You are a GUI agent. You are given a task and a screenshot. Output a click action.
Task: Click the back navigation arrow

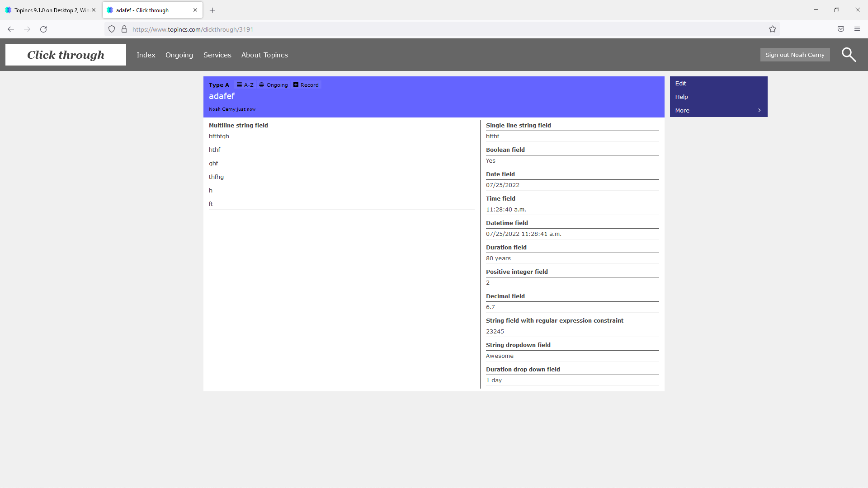coord(11,29)
